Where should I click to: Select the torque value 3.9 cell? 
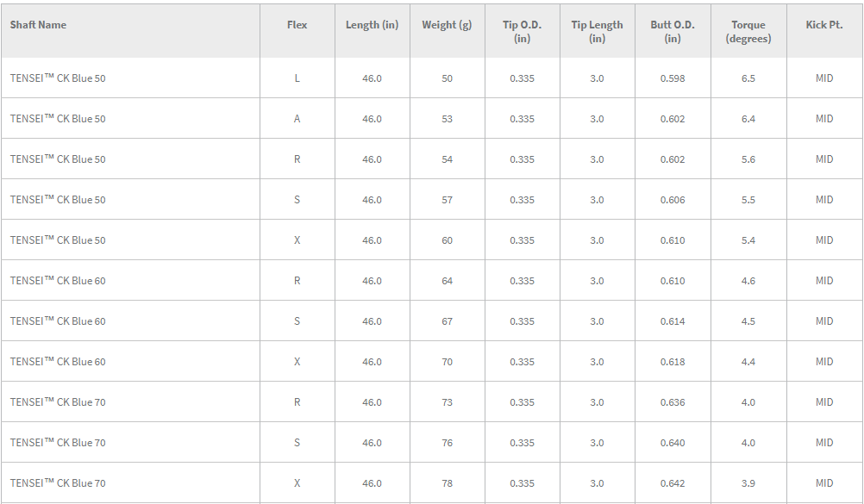(x=748, y=483)
